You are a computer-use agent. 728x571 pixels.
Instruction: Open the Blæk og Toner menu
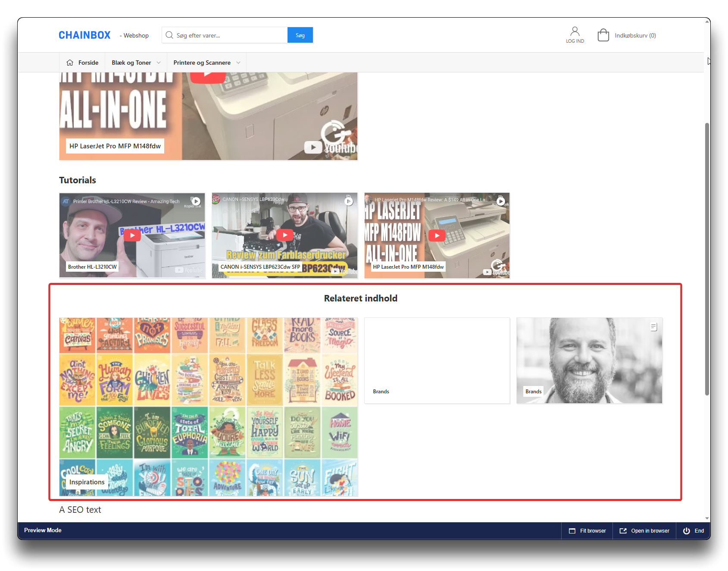(131, 63)
